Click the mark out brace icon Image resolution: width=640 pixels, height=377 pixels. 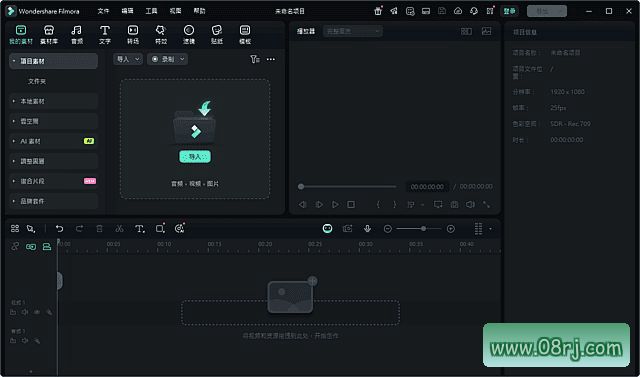pos(394,204)
